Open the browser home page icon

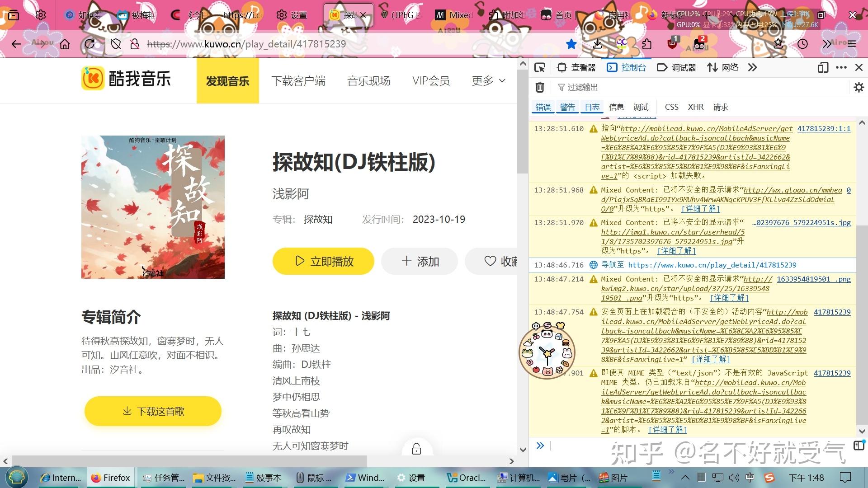(x=65, y=44)
